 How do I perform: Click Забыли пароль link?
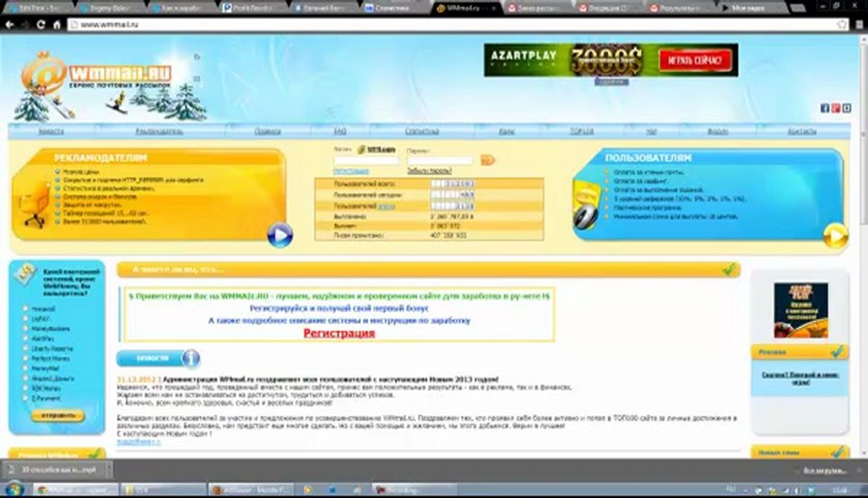pos(429,171)
